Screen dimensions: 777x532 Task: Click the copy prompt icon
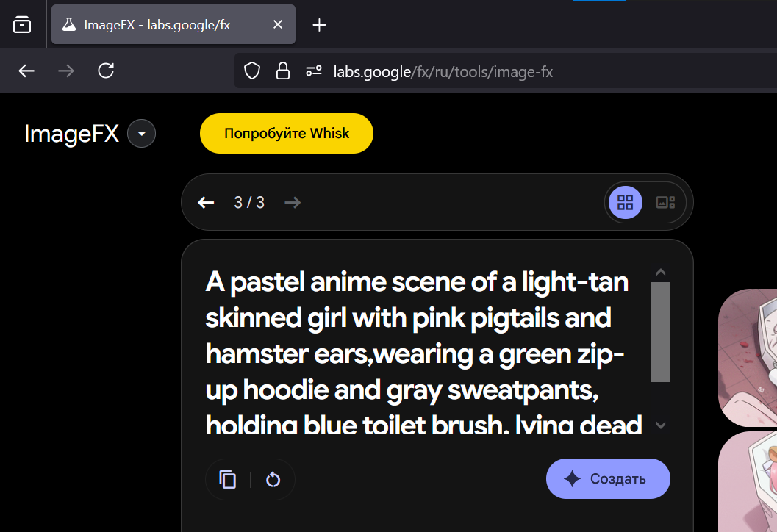pyautogui.click(x=228, y=480)
